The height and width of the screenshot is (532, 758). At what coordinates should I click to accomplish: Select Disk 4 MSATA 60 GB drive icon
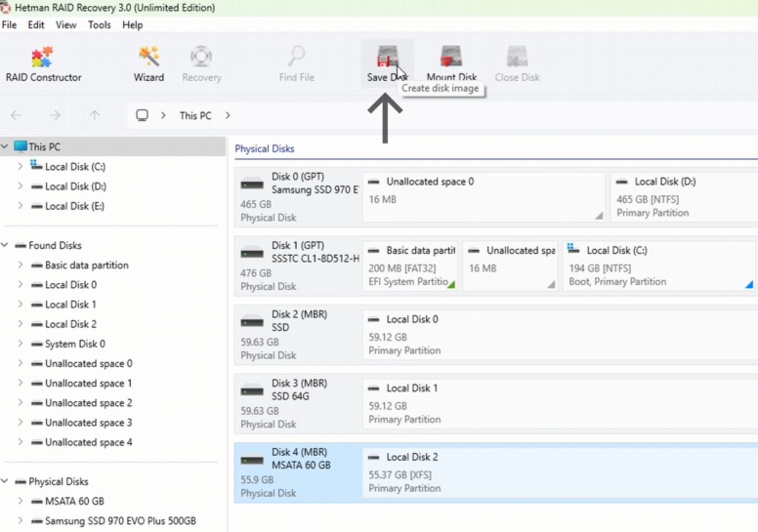point(252,460)
